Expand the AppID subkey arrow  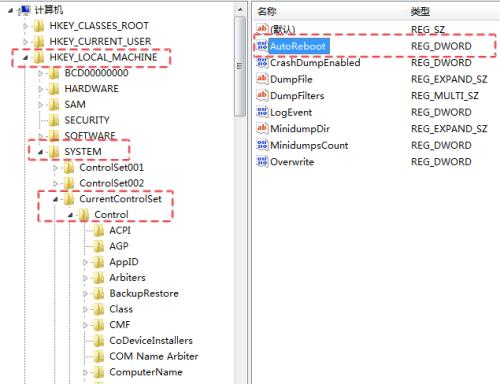coord(85,262)
